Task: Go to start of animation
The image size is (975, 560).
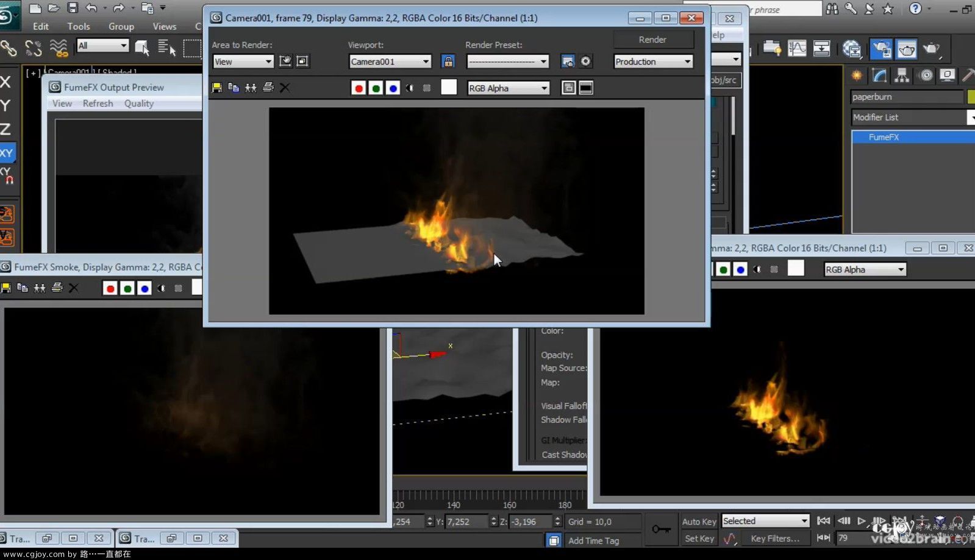Action: pyautogui.click(x=823, y=521)
